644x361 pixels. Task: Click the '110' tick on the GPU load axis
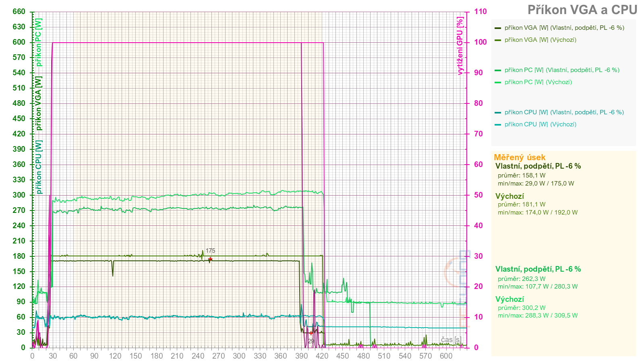(480, 12)
